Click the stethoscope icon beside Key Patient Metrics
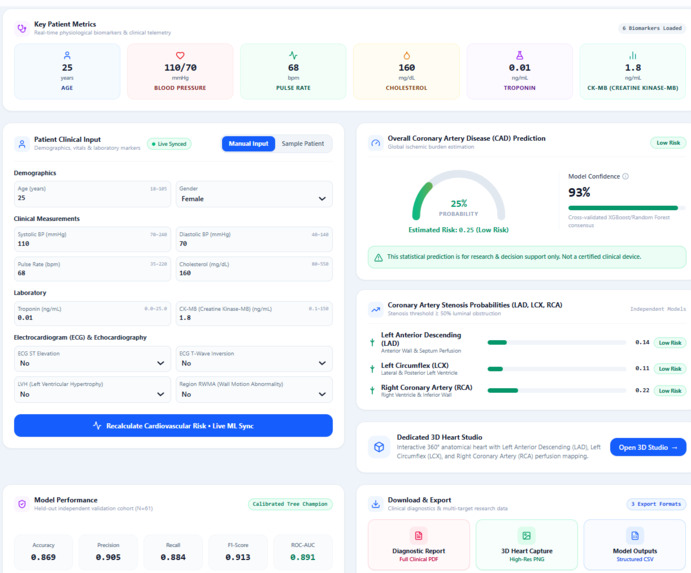The height and width of the screenshot is (573, 691). coord(22,29)
